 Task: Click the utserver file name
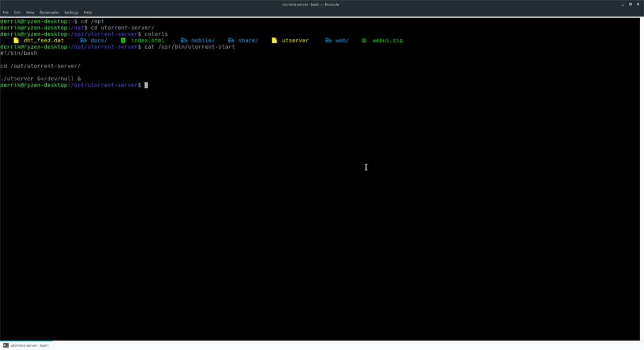(x=295, y=40)
